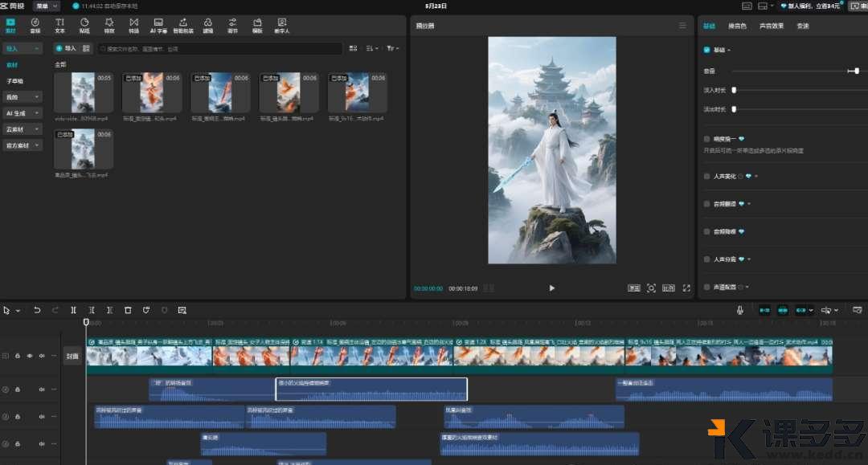Click the ratio (比例) button under the preview
This screenshot has height=465, width=868.
(669, 288)
